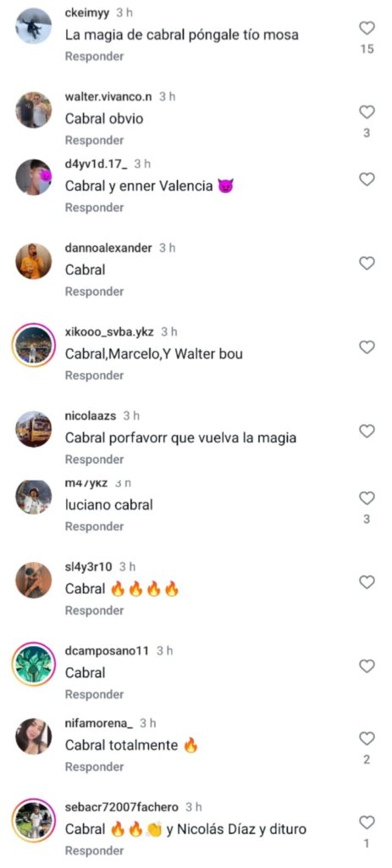This screenshot has height=868, width=392.
Task: Heart dannoalexander's Cabral comment
Action: point(367,264)
